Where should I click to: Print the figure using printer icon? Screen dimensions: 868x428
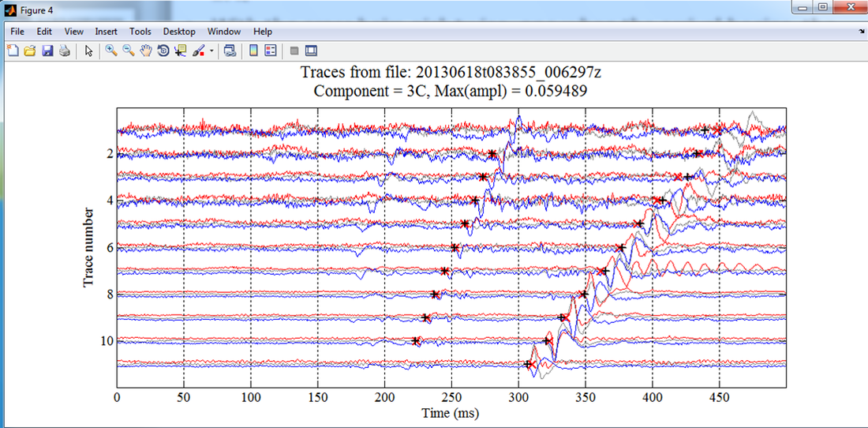tap(65, 51)
